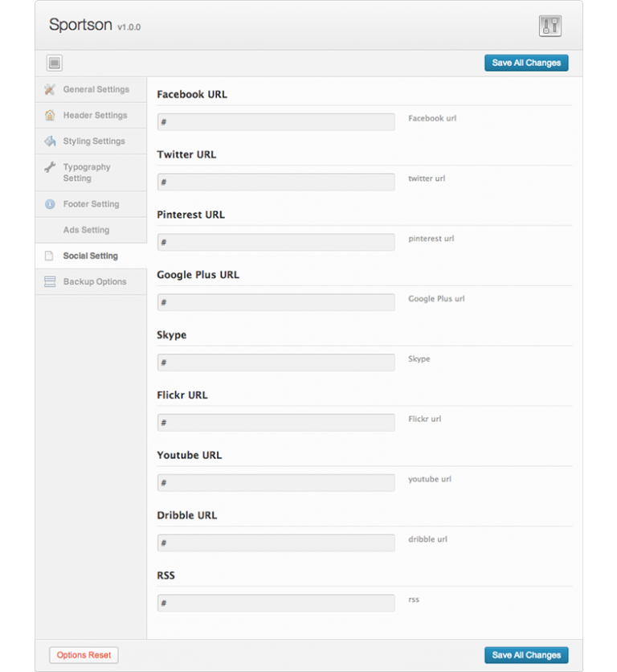Click into the Twitter URL text box
617x672 pixels.
(x=276, y=182)
